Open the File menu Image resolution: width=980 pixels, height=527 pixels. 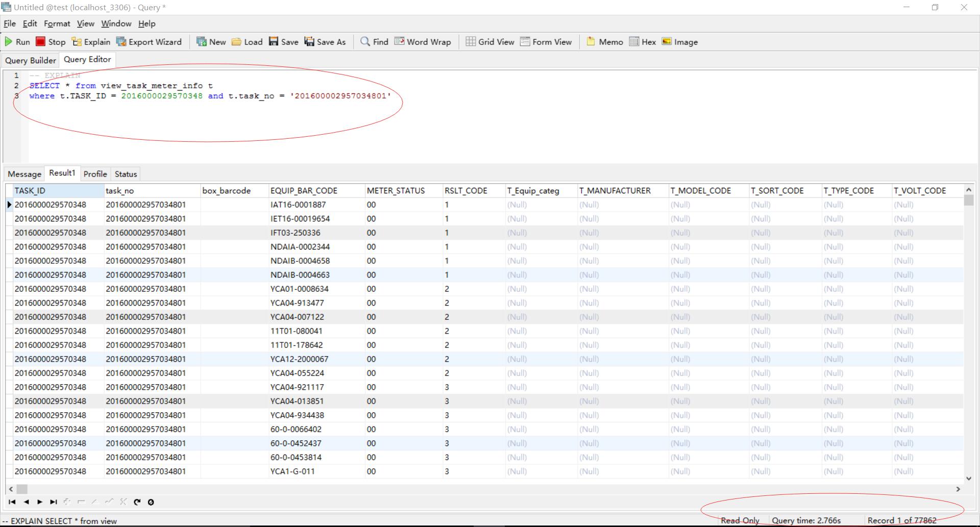(10, 23)
